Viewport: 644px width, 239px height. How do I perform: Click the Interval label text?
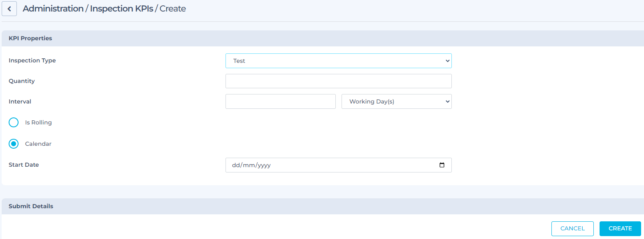(x=20, y=101)
